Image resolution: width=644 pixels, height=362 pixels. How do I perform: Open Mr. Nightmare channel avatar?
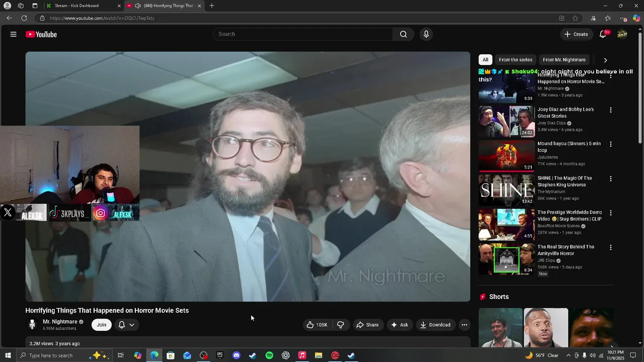pos(32,325)
